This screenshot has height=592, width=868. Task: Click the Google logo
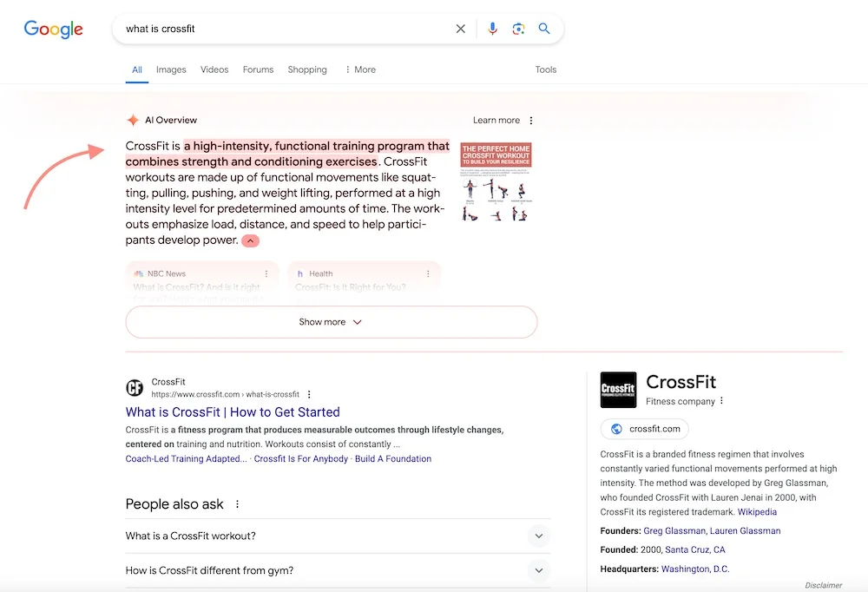click(53, 29)
